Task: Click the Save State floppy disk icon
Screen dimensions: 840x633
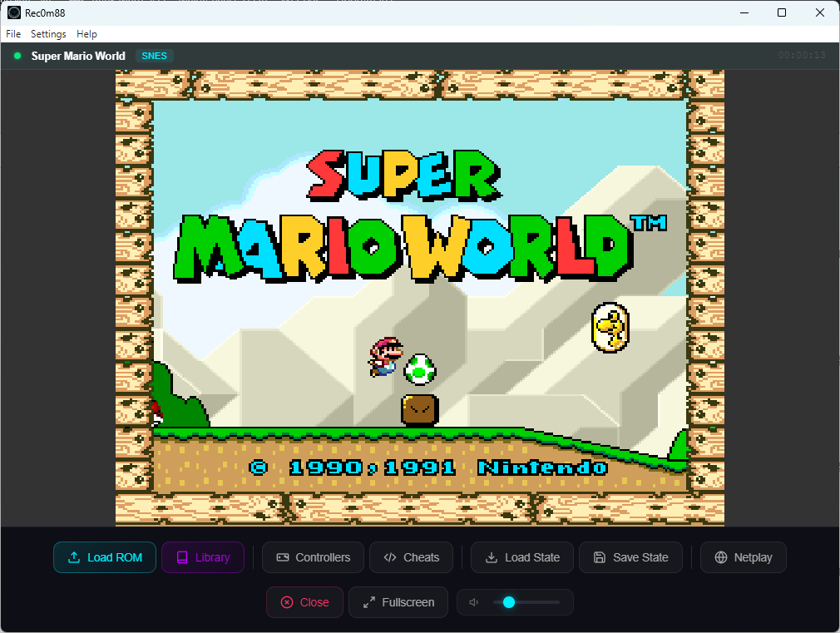Action: point(600,557)
